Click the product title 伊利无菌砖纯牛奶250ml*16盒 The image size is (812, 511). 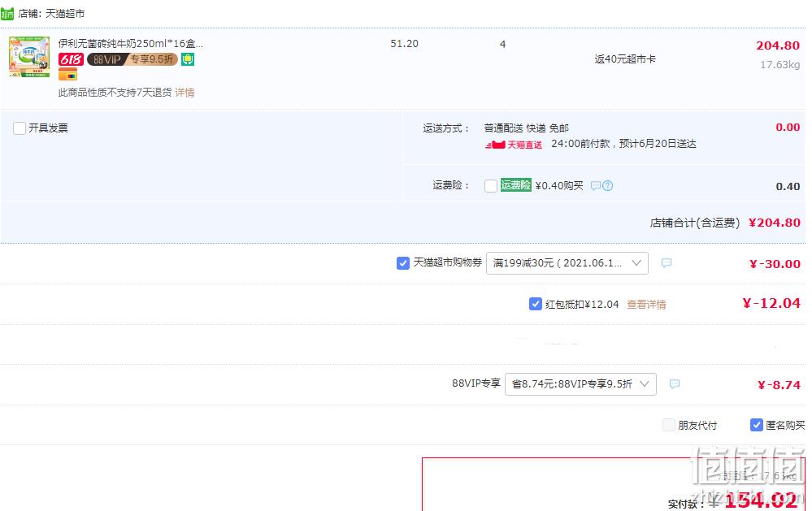(x=131, y=44)
